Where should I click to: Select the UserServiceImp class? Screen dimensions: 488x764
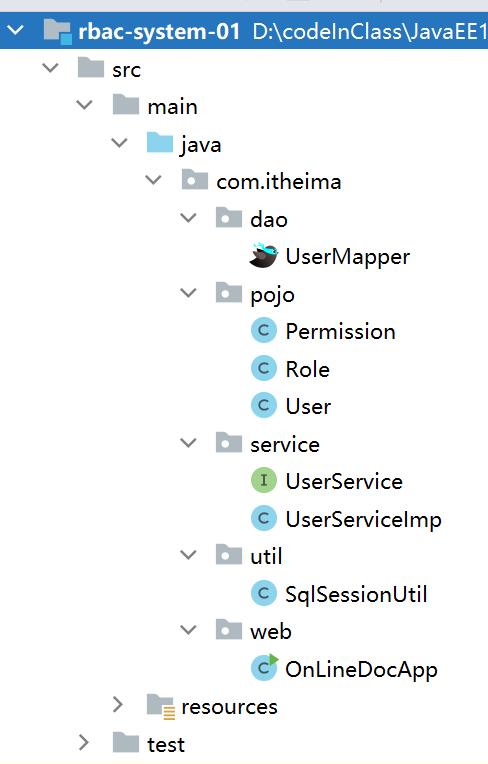363,519
